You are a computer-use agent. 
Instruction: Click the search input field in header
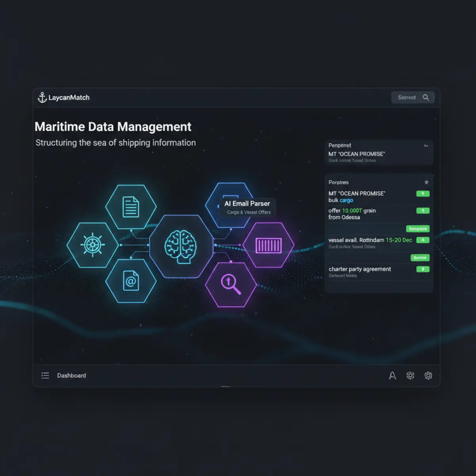413,98
